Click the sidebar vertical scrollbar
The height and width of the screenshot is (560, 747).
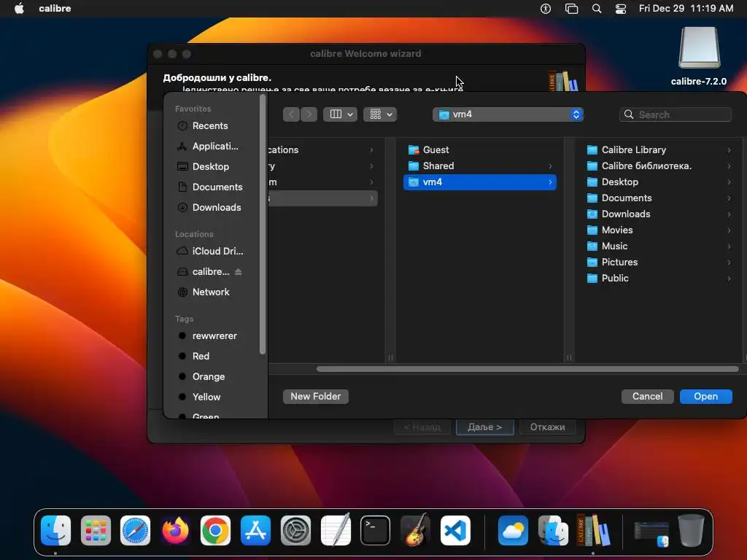click(x=263, y=225)
